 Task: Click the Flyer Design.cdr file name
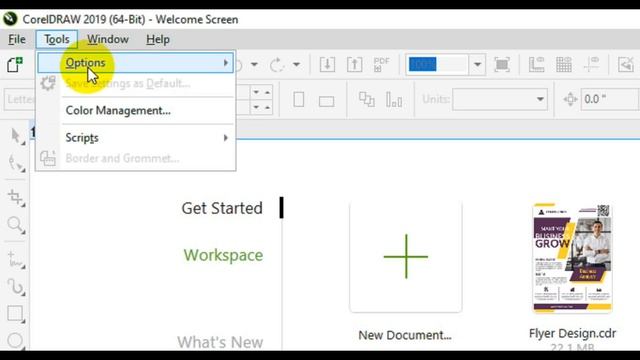[x=573, y=333]
